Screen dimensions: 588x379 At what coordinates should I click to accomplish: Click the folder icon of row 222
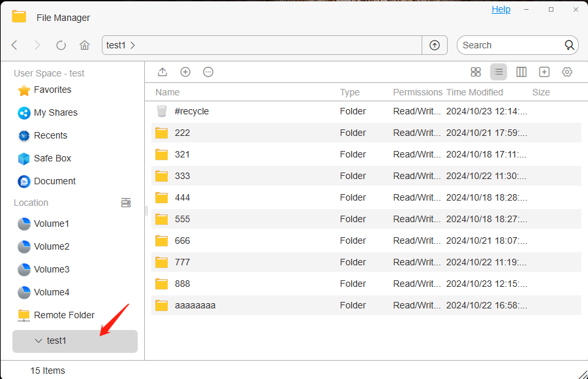click(162, 133)
